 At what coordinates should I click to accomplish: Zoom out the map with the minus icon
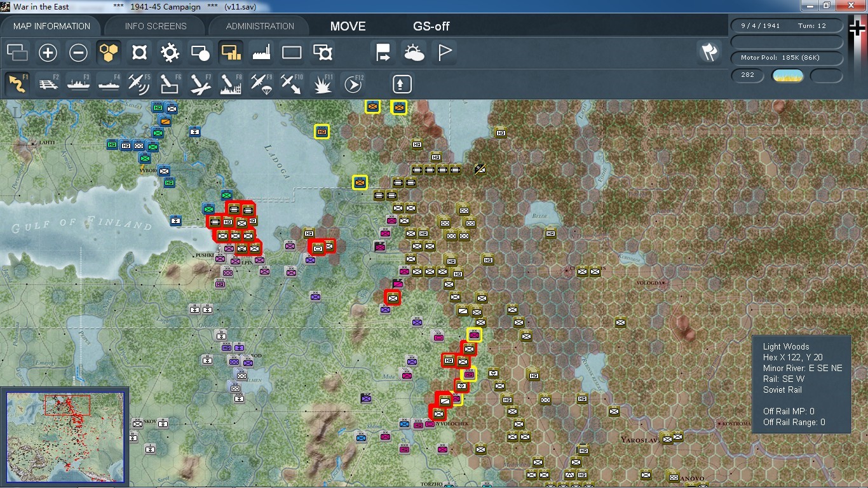[x=78, y=53]
